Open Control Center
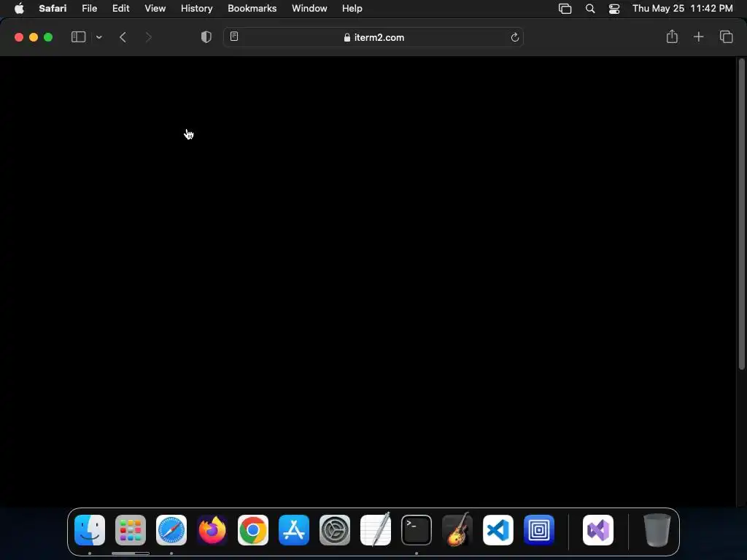This screenshot has width=747, height=560. pyautogui.click(x=614, y=9)
